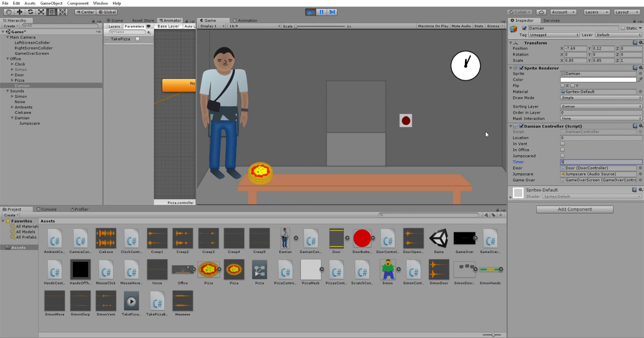
Task: Toggle the TakePizza parameter checkbox
Action: pos(138,39)
